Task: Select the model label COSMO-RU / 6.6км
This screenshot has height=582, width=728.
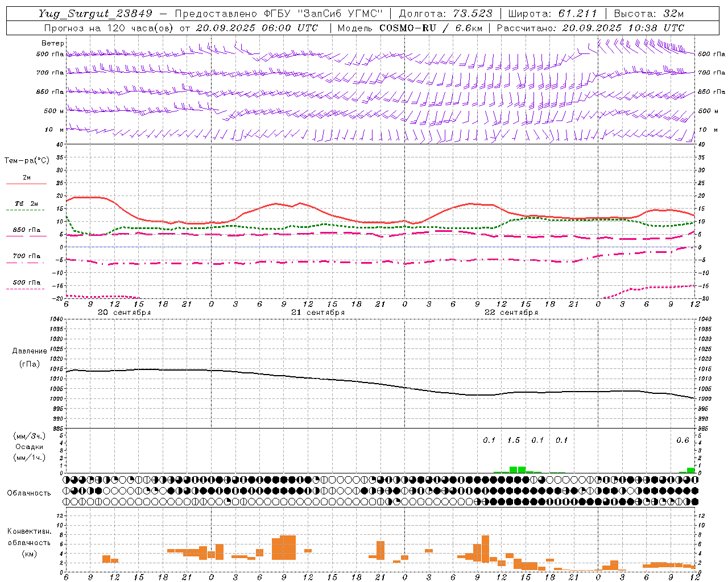Action: [431, 28]
